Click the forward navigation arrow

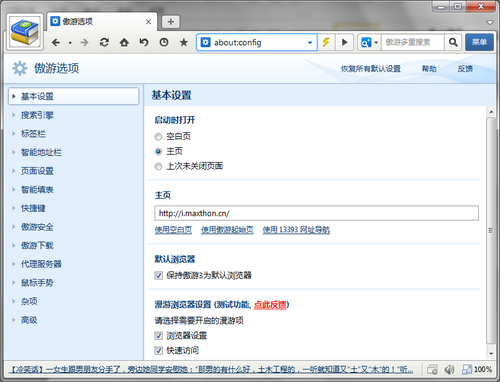pos(85,42)
